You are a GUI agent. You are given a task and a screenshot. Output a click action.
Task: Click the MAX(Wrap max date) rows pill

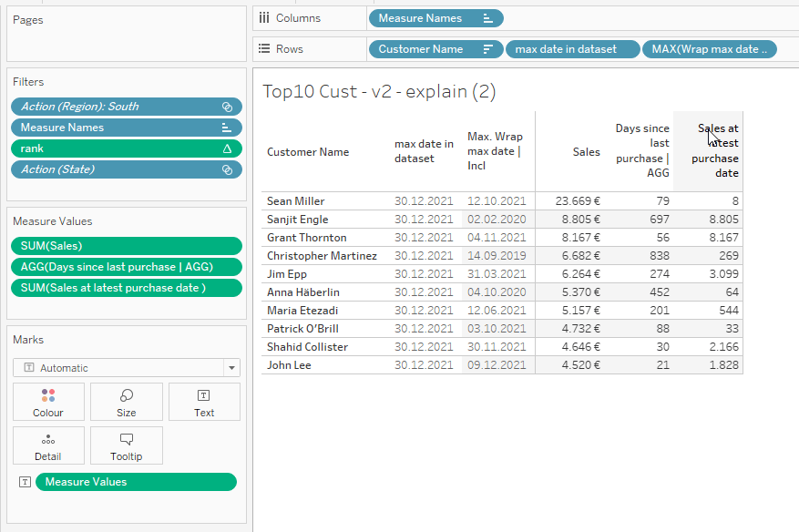[x=709, y=49]
